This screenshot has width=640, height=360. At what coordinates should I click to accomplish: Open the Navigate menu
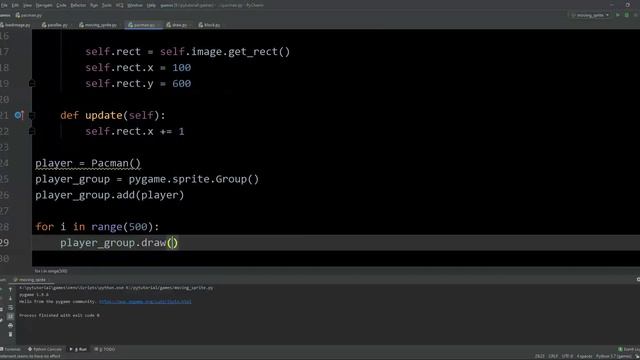[x=44, y=5]
